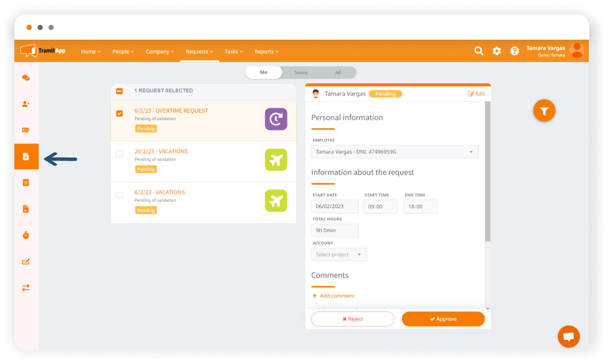This screenshot has height=364, width=610.
Task: Open the Select project account dropdown
Action: pyautogui.click(x=339, y=255)
